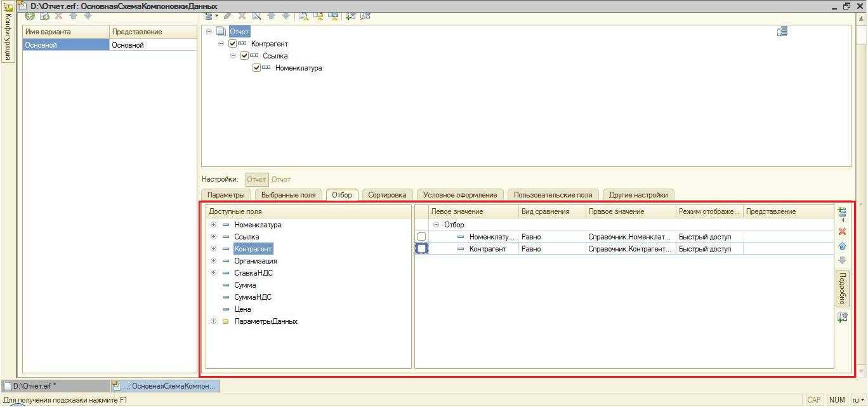Click the structure view icon in report tree

click(782, 32)
